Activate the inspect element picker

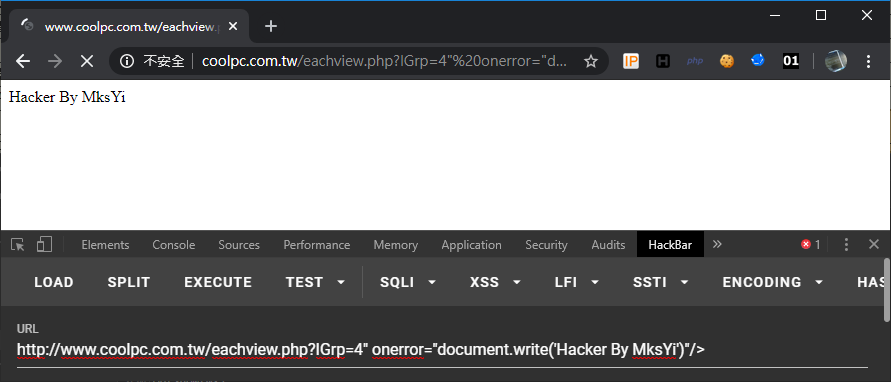pyautogui.click(x=18, y=244)
